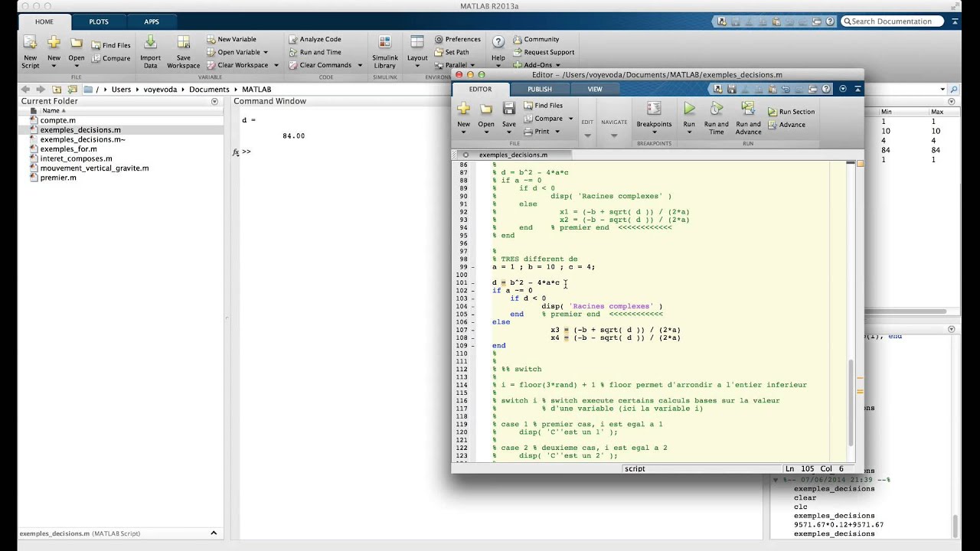Image resolution: width=980 pixels, height=551 pixels.
Task: Go back with folder back arrow
Action: [x=26, y=89]
